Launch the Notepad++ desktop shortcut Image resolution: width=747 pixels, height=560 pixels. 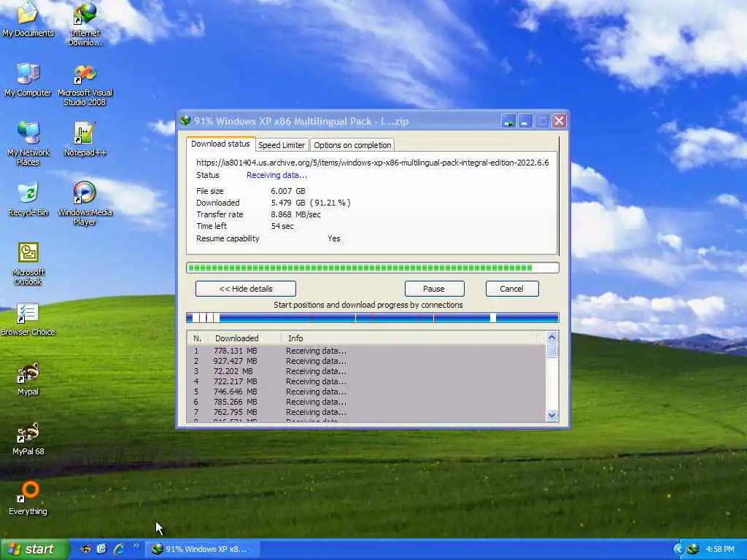85,139
